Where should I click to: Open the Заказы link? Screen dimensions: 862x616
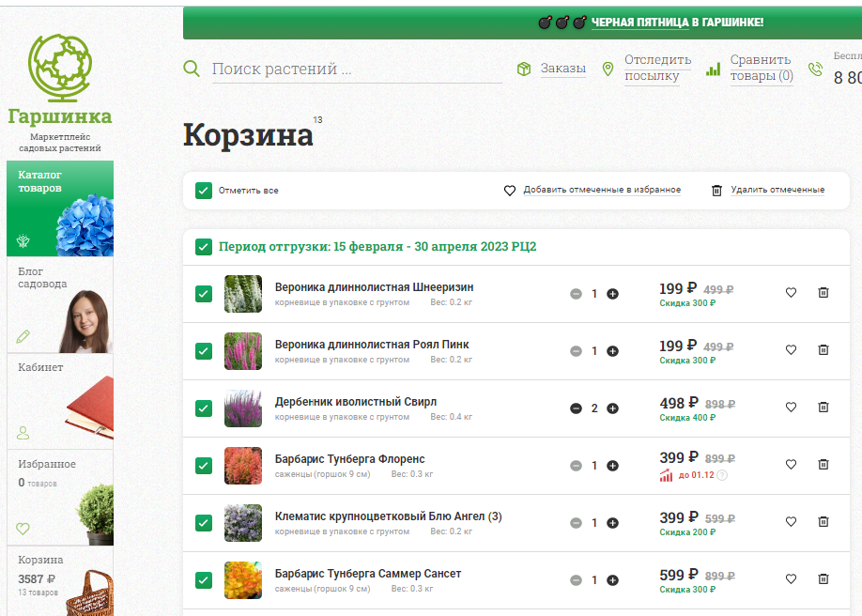click(x=563, y=69)
